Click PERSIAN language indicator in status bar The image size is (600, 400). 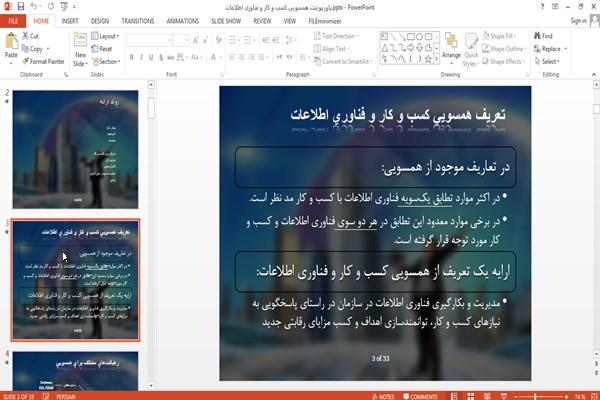coord(66,397)
